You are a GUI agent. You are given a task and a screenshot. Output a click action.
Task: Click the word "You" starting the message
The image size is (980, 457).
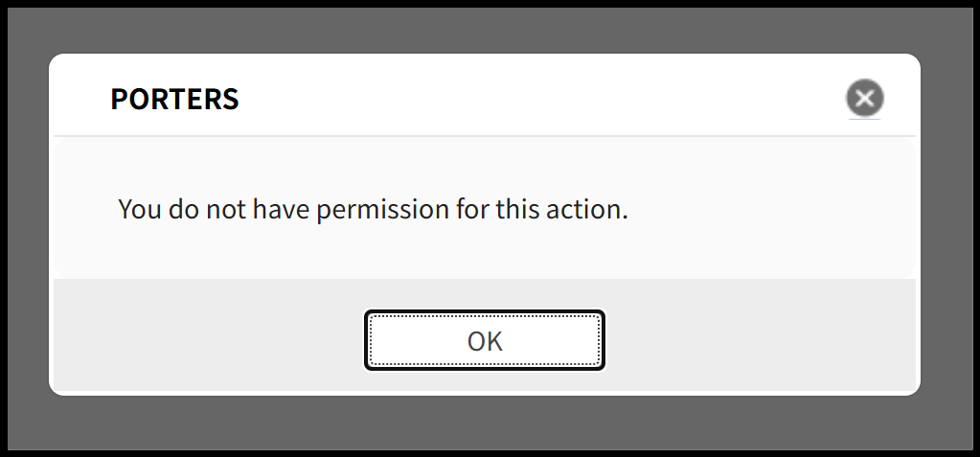tap(139, 209)
